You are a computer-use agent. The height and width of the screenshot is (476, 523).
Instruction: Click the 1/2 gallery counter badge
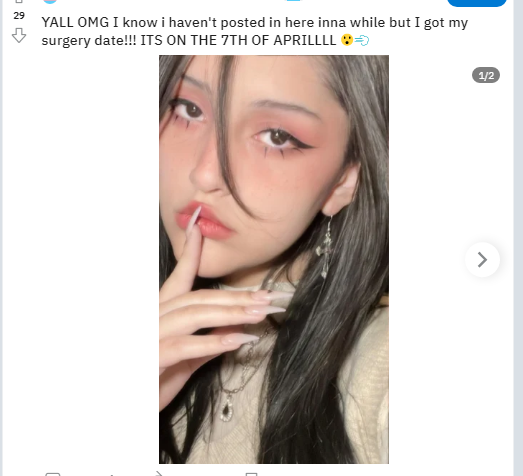(486, 76)
